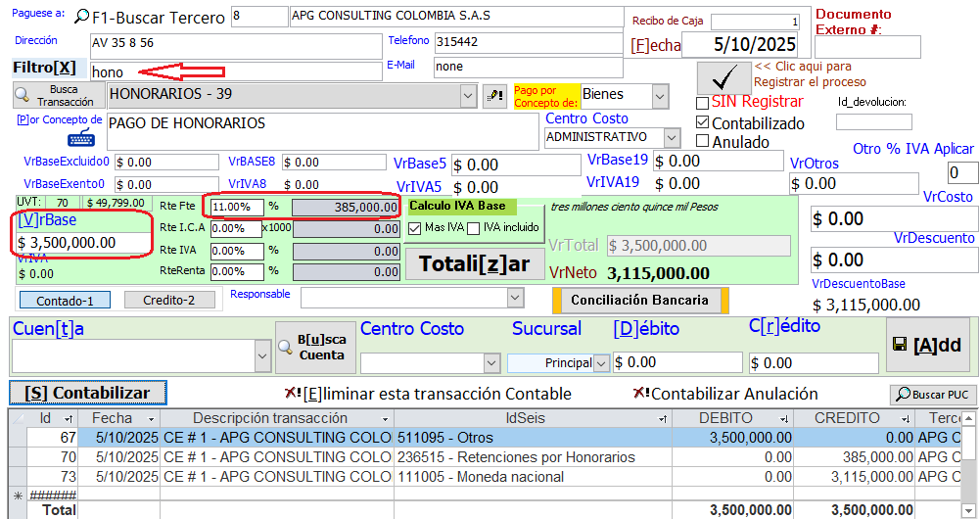The image size is (980, 519).
Task: Toggle the IVA incluido checkbox
Action: [x=474, y=228]
